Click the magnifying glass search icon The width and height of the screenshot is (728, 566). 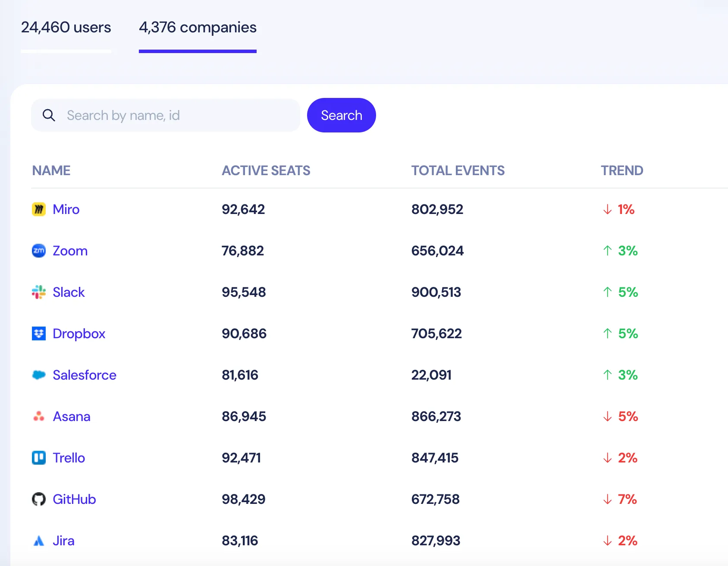coord(49,115)
